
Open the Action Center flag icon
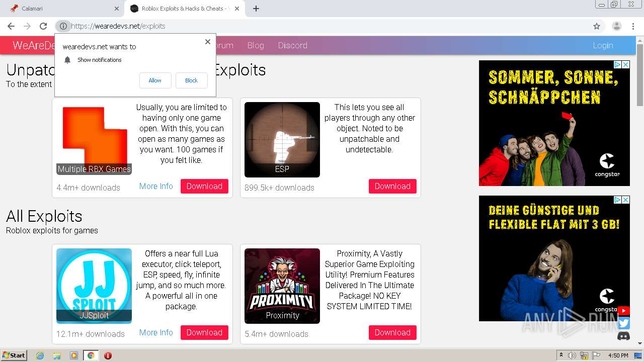596,355
